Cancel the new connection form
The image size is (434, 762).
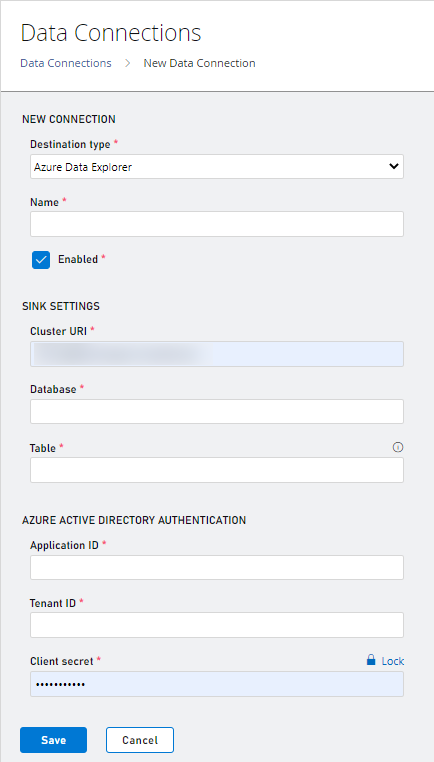(140, 740)
